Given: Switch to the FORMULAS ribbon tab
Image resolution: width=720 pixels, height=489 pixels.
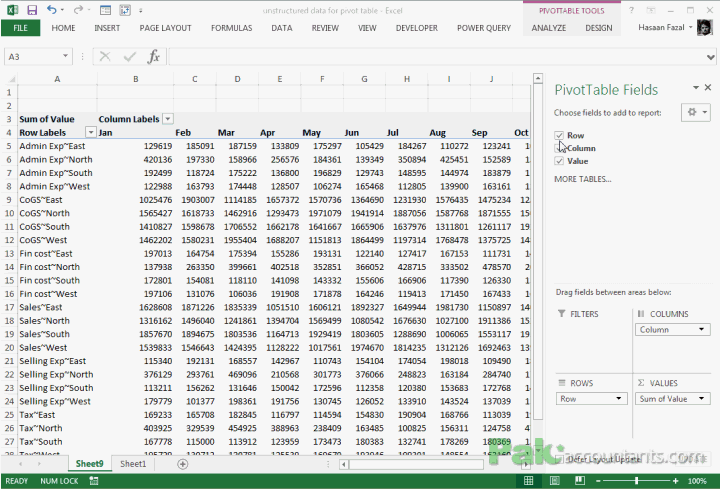Looking at the screenshot, I should coord(231,28).
